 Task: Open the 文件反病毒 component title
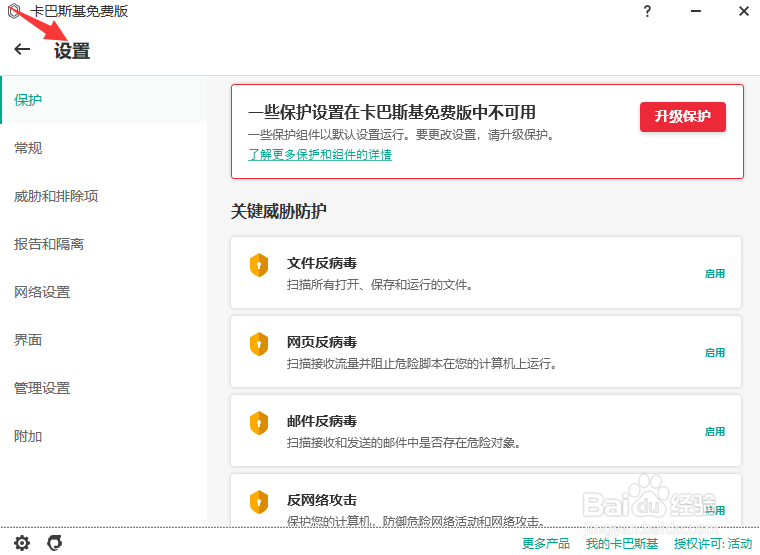pos(322,263)
